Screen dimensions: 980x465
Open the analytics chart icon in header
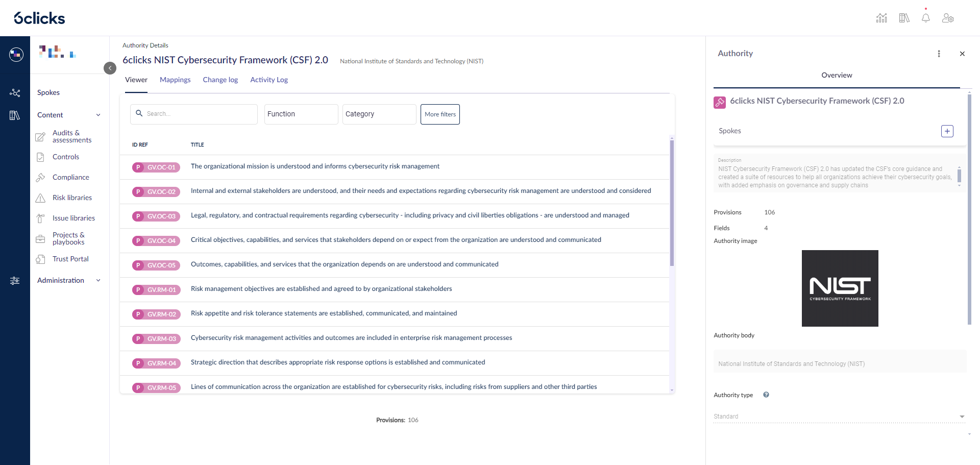881,18
